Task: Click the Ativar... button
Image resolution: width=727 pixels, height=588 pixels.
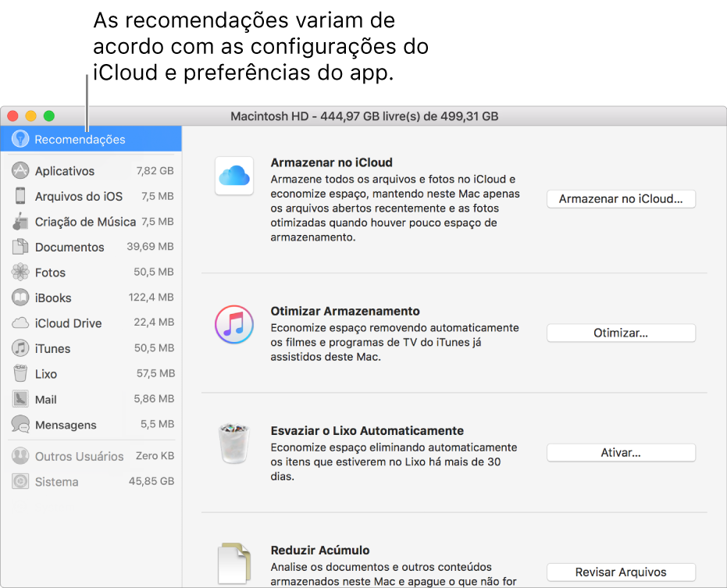Action: pyautogui.click(x=621, y=453)
